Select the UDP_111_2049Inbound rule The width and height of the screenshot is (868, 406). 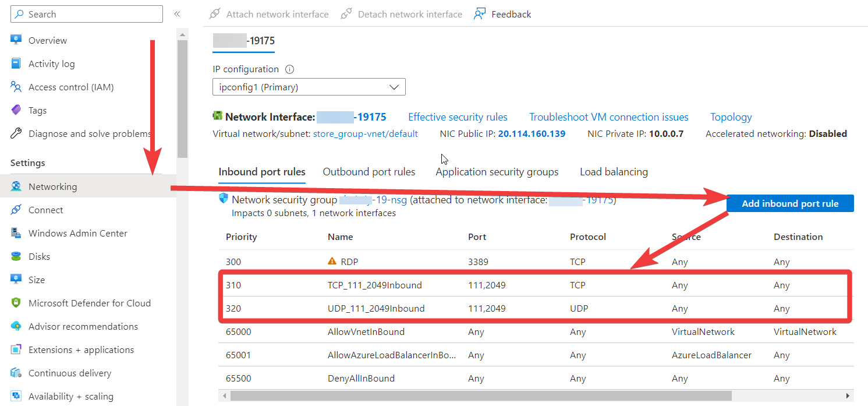[376, 309]
